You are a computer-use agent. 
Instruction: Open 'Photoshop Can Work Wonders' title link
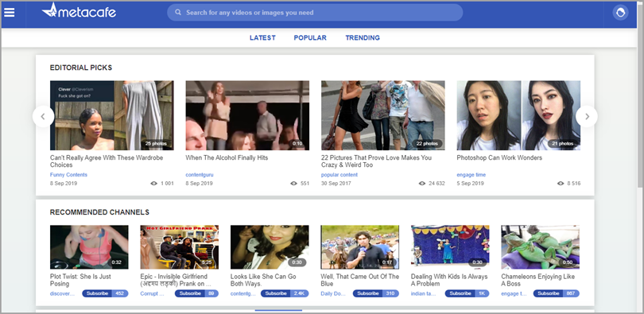click(499, 157)
